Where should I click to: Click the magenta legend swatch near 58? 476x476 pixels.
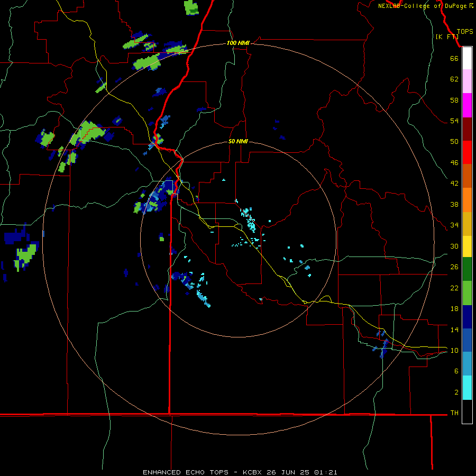tap(467, 105)
